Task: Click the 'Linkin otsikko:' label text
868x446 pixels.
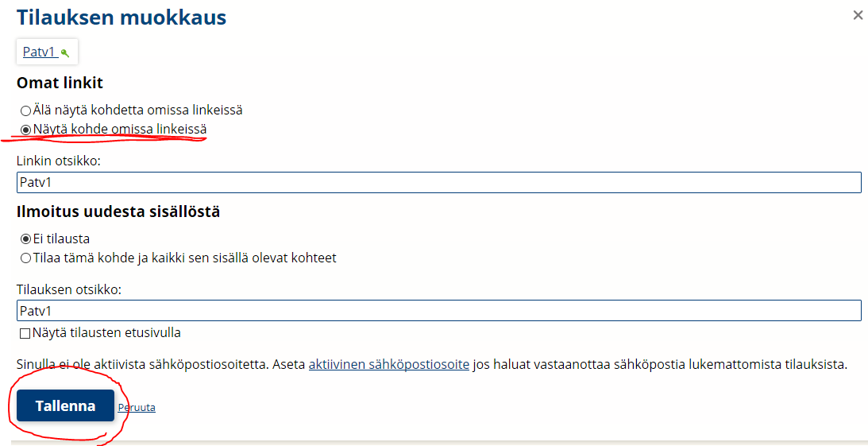Action: [59, 161]
